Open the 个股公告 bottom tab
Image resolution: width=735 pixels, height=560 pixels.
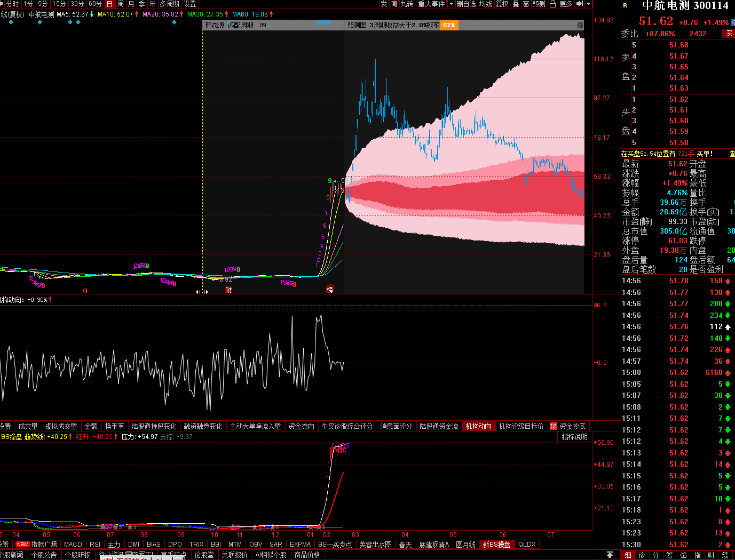click(44, 555)
